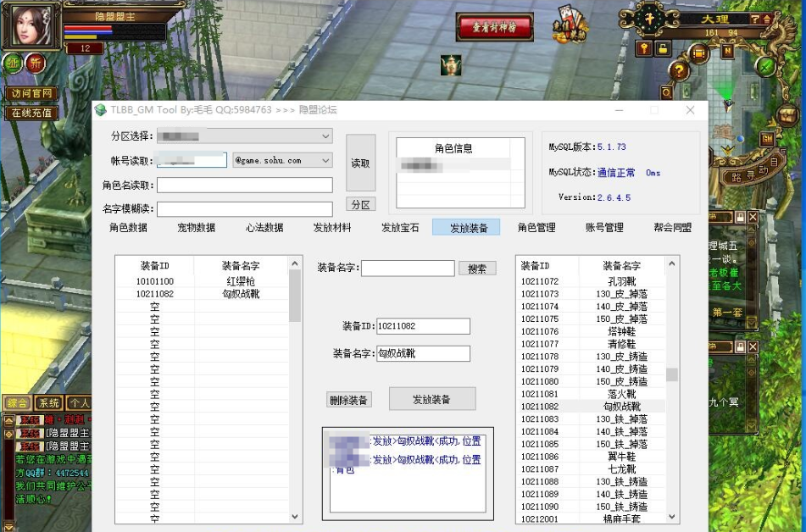
Task: Click the character portrait avatar
Action: coord(31,25)
